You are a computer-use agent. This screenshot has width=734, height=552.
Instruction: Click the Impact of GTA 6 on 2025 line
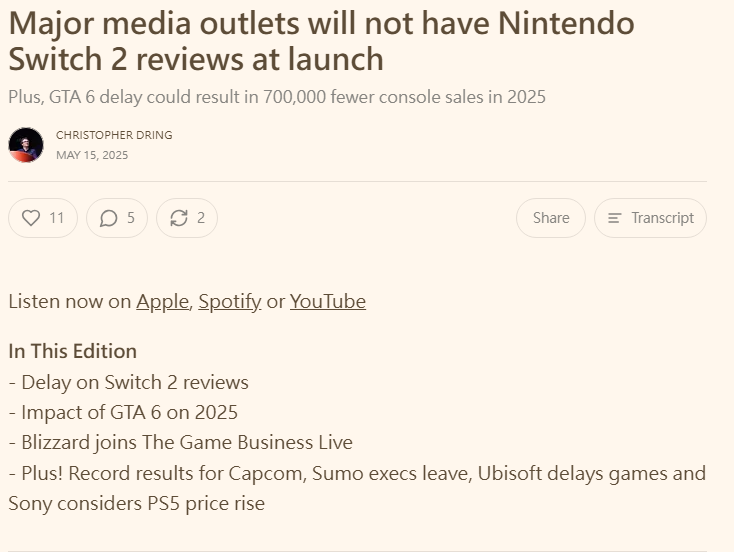[123, 412]
